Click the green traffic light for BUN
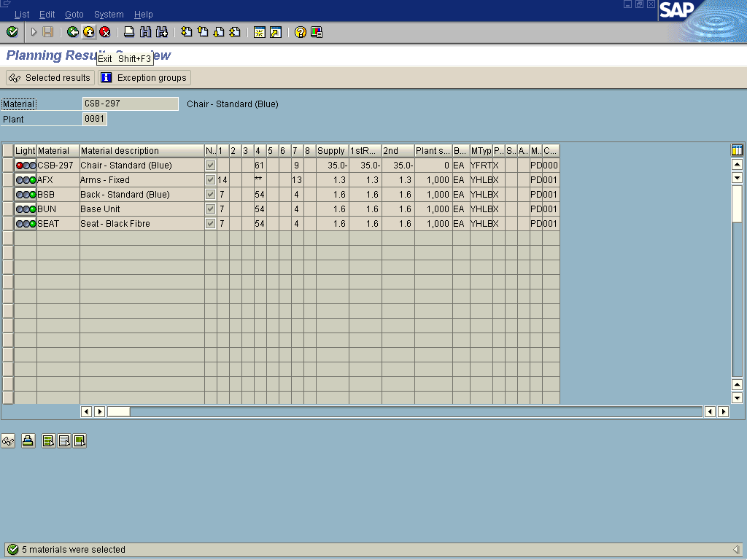The image size is (747, 560). 33,209
